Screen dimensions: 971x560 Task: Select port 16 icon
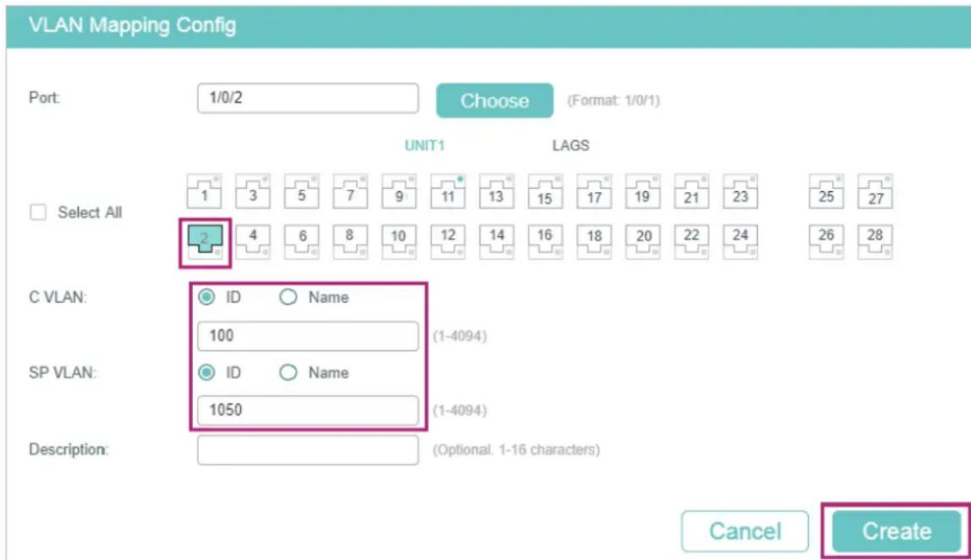click(545, 241)
